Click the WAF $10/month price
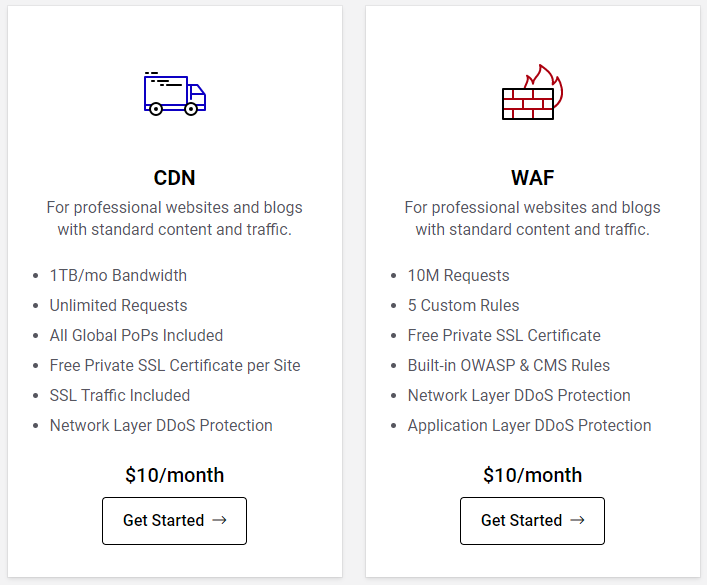707x585 pixels. click(532, 475)
